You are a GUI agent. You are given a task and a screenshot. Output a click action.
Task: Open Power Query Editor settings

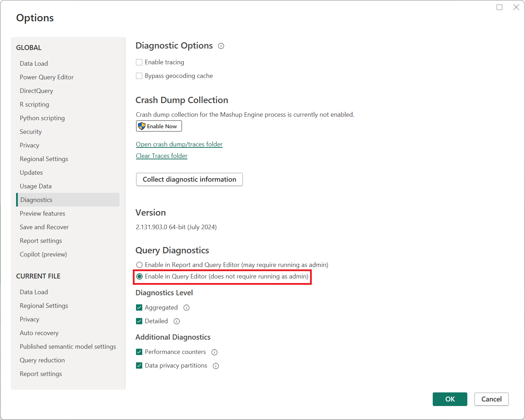click(68, 77)
